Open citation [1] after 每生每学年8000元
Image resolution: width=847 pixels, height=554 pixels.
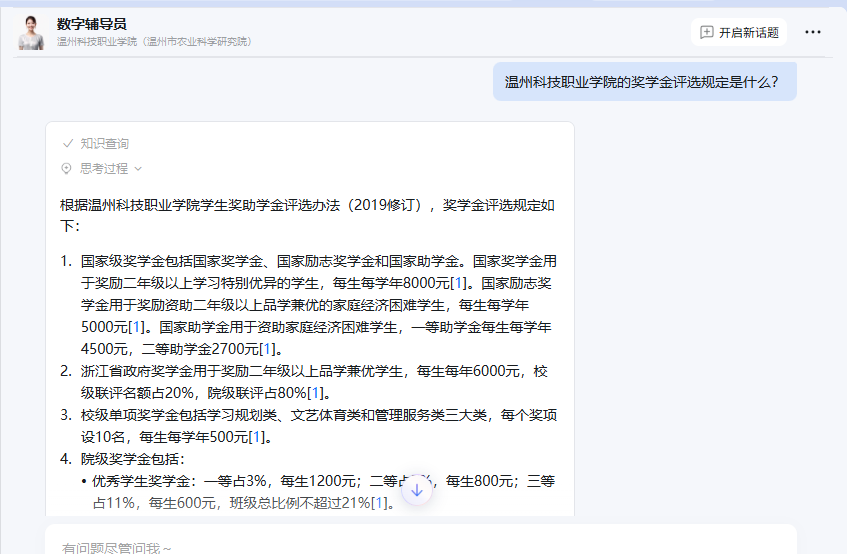(x=459, y=284)
